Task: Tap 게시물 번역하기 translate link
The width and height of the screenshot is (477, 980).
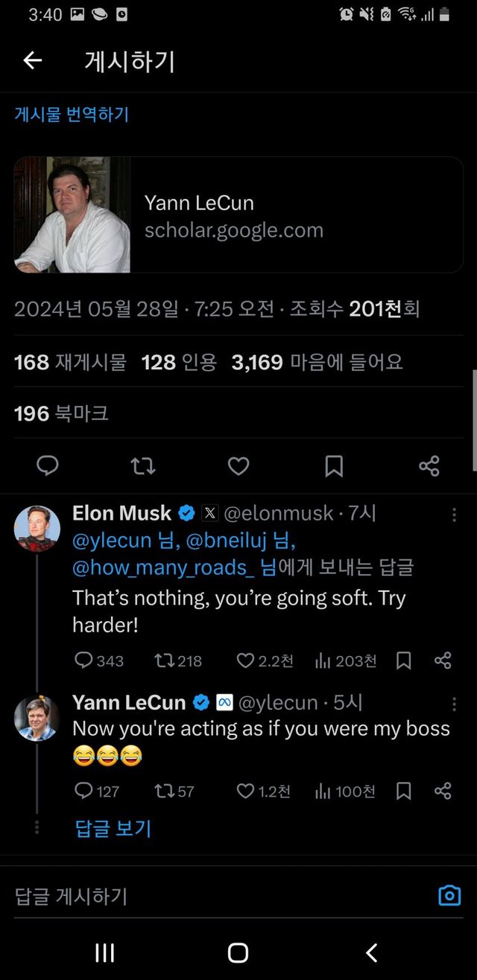Action: tap(72, 115)
